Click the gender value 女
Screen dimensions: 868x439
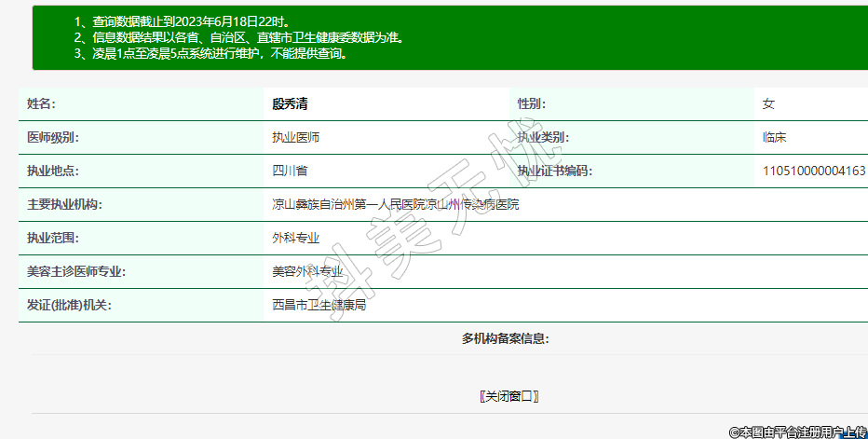point(768,103)
